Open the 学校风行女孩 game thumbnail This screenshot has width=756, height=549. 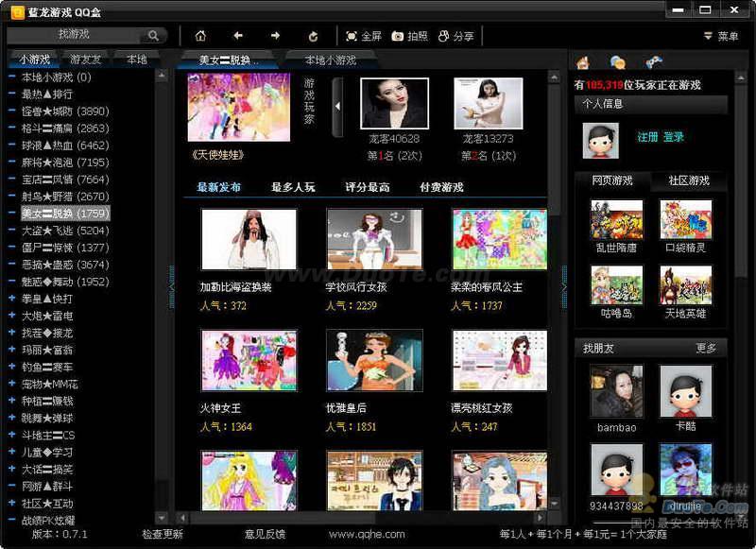(x=374, y=239)
